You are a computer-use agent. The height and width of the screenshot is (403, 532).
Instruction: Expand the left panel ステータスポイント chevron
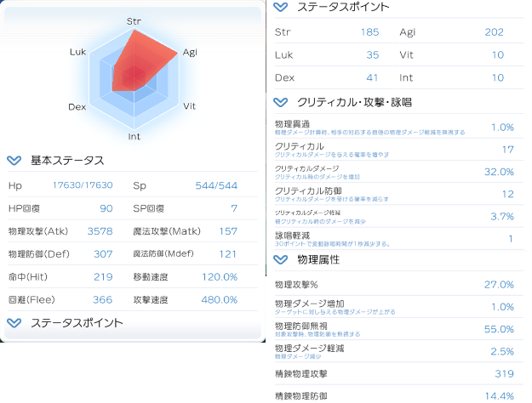[14, 323]
